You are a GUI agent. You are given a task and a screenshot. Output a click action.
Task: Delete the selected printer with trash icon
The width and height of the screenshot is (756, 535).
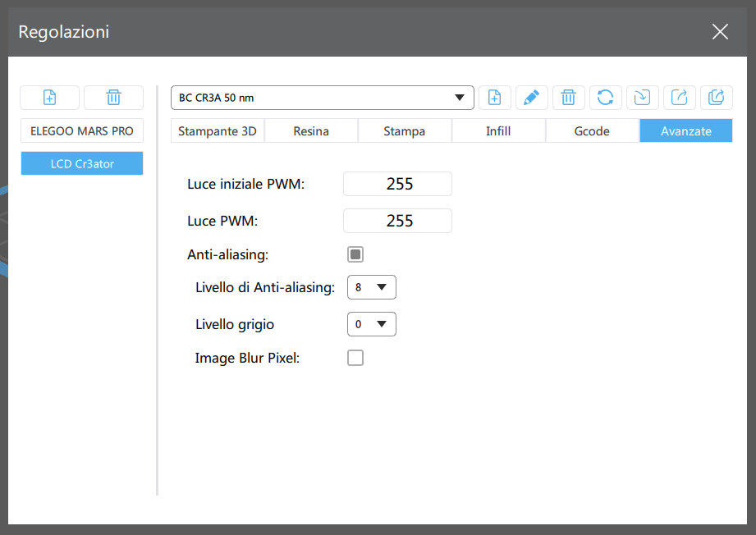[x=113, y=98]
